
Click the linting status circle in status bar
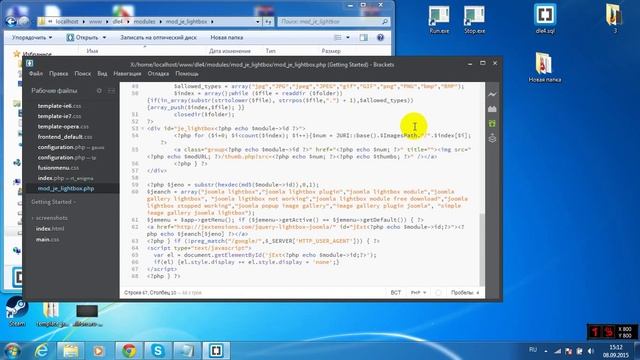click(438, 293)
